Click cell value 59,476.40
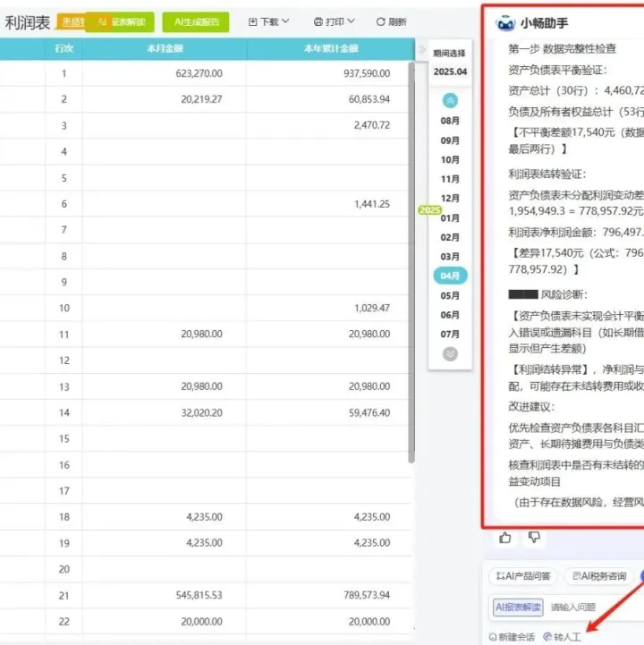Image resolution: width=644 pixels, height=645 pixels. point(369,412)
